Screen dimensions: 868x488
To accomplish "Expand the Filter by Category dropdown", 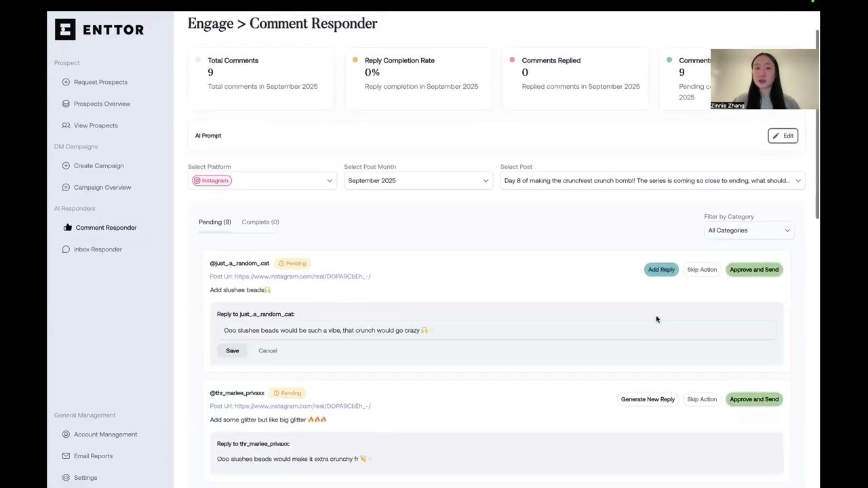I will pos(749,230).
